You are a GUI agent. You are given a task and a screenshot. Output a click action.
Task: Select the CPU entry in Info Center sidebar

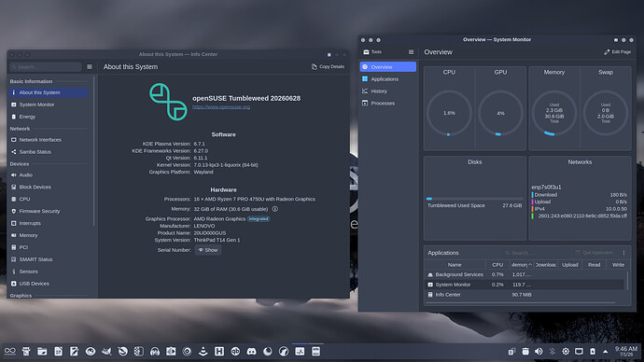click(49, 199)
